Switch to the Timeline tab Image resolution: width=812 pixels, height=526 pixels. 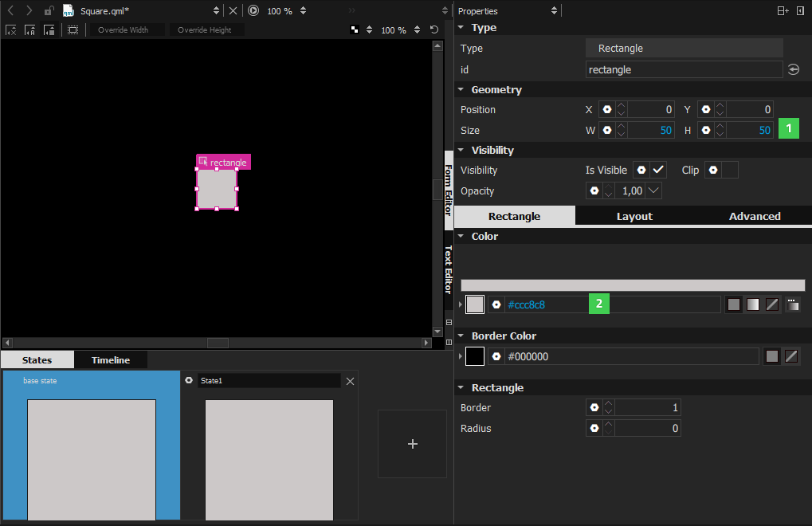[111, 360]
